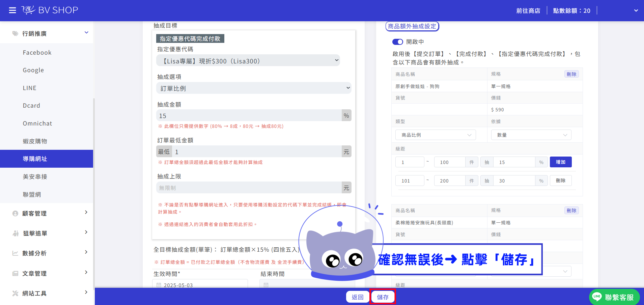Open the Google marketing menu item
Viewport: 644px width, 305px height.
point(33,70)
